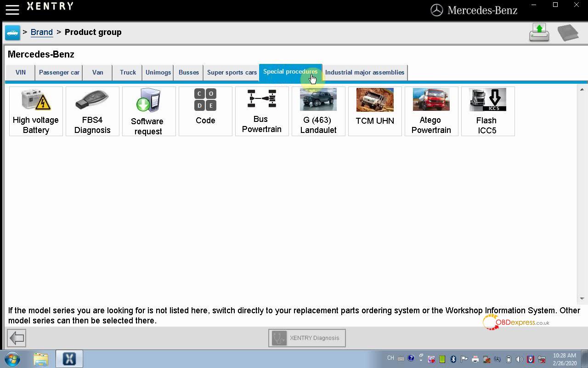Click the printer tray icon
588x368 pixels.
475,359
